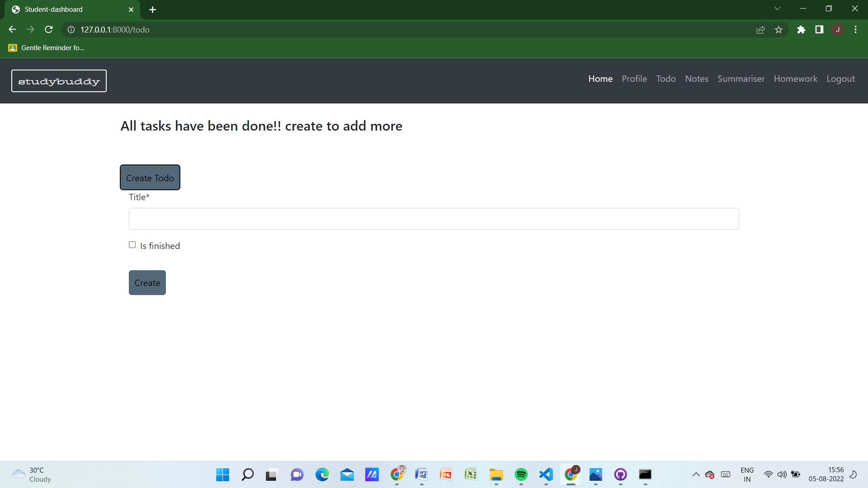Open ENG IN language switcher
868x488 pixels.
[x=747, y=474]
